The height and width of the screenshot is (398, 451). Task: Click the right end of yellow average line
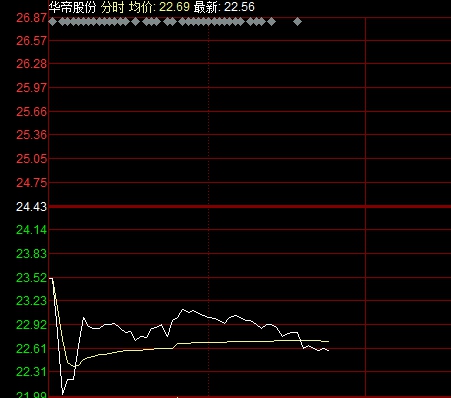328,341
